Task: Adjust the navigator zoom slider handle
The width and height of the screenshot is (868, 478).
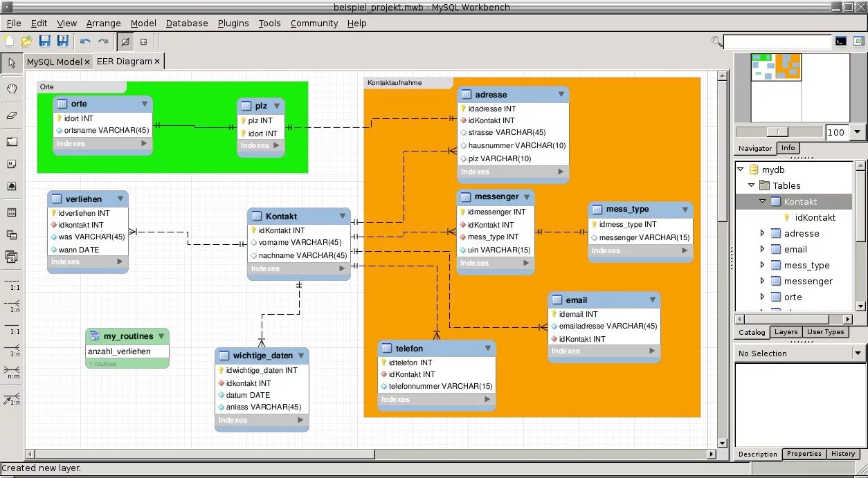Action: coord(779,131)
